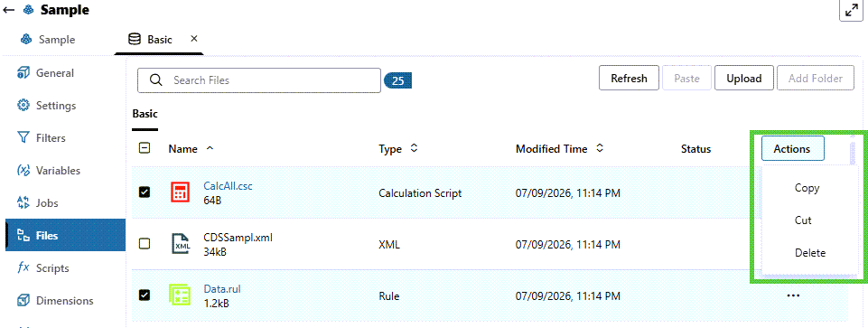
Task: Switch to the Basic tab
Action: tap(160, 40)
